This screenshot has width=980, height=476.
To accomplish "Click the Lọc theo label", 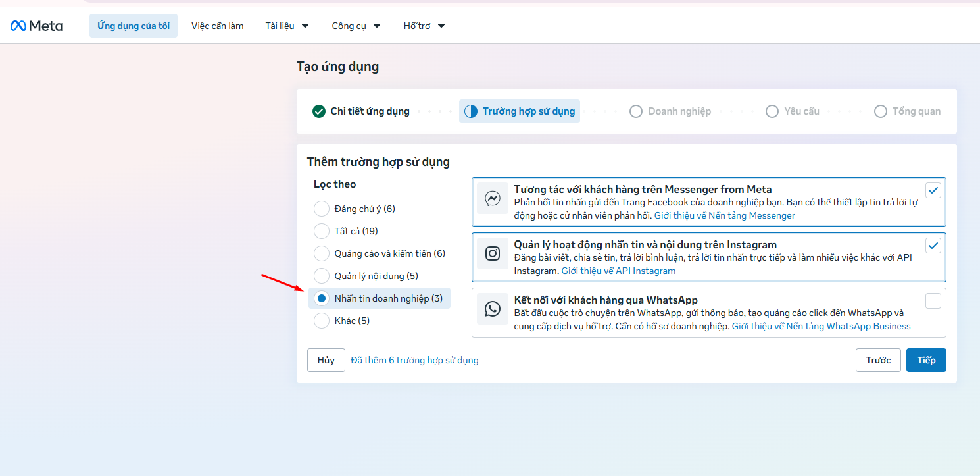I will pos(335,184).
